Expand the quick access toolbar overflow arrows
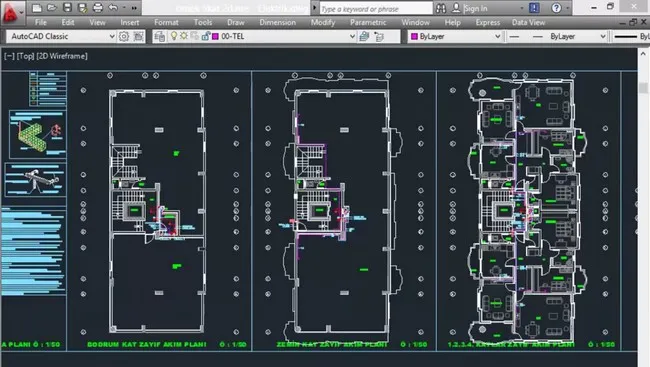The height and width of the screenshot is (367, 650). 134,8
